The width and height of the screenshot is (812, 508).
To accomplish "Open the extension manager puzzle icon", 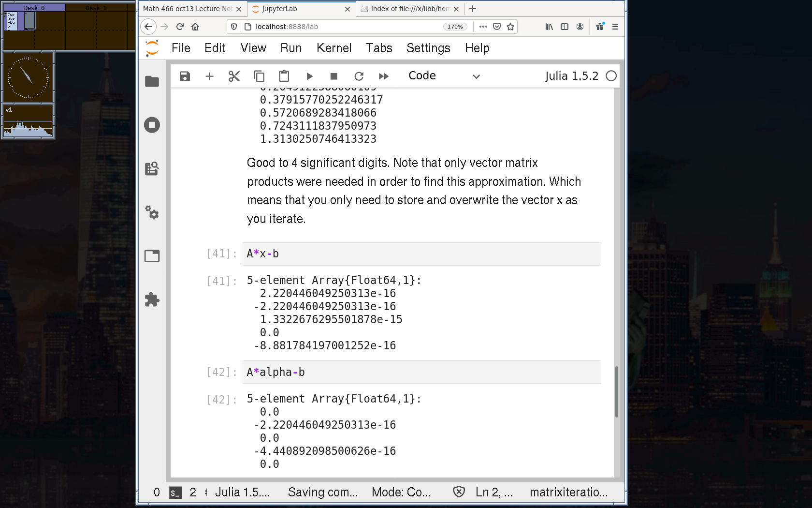I will pos(152,299).
